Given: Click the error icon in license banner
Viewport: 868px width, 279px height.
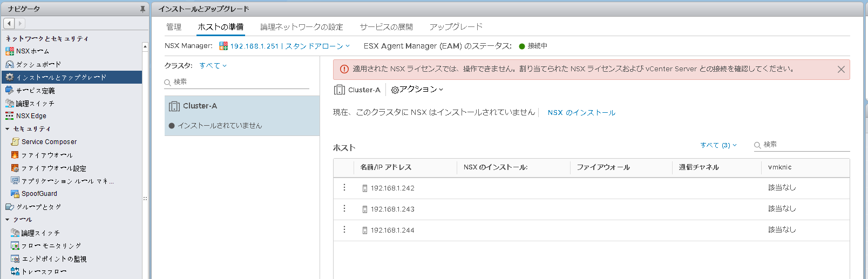Looking at the screenshot, I should [x=344, y=69].
